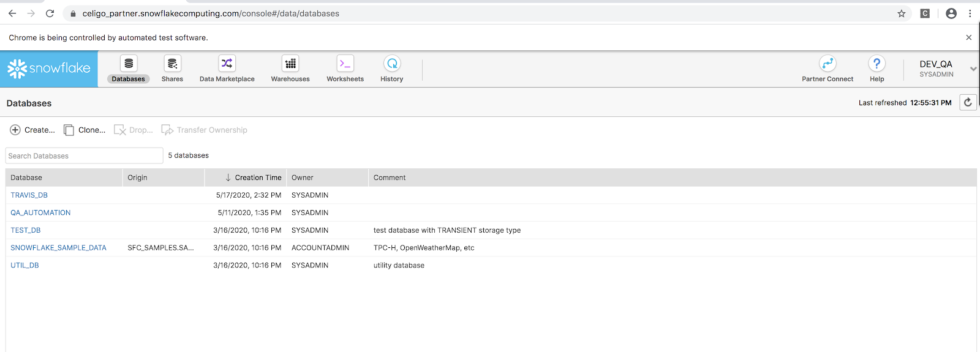980x352 pixels.
Task: Click the Search Databases field
Action: (84, 155)
